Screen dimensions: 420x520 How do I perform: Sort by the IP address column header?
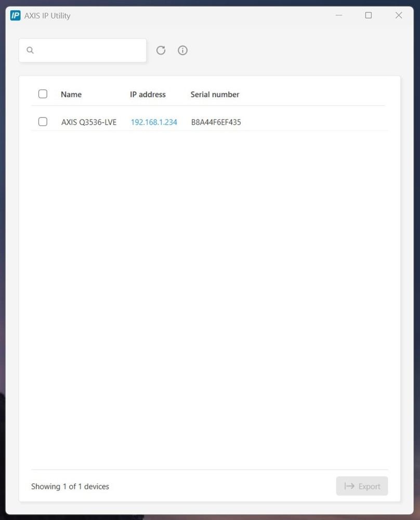click(148, 95)
